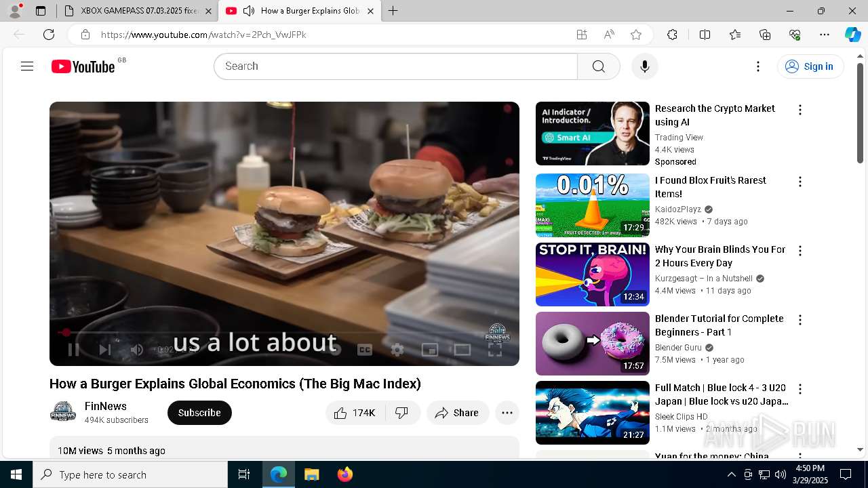Open Task View on the taskbar
The height and width of the screenshot is (488, 868).
click(244, 474)
